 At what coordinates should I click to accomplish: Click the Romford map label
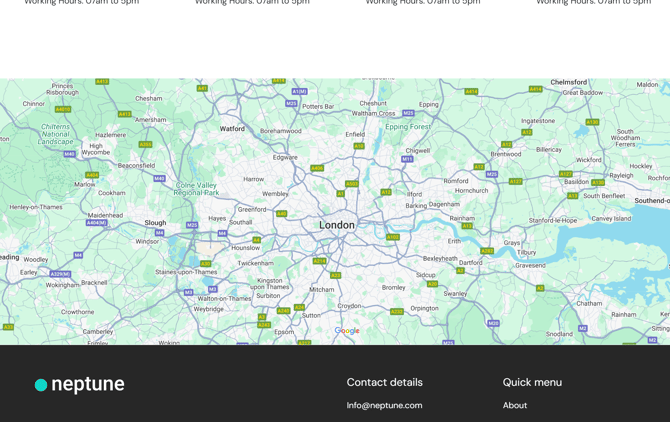click(456, 181)
